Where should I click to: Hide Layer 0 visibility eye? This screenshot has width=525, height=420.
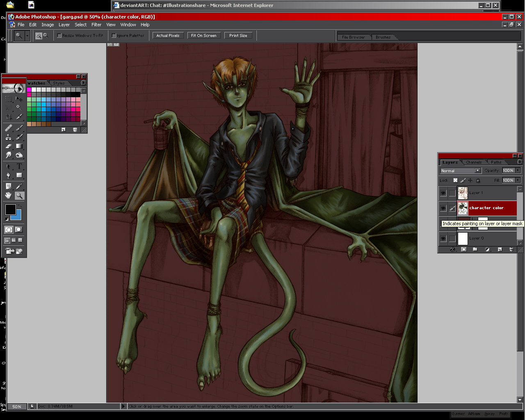pyautogui.click(x=443, y=238)
